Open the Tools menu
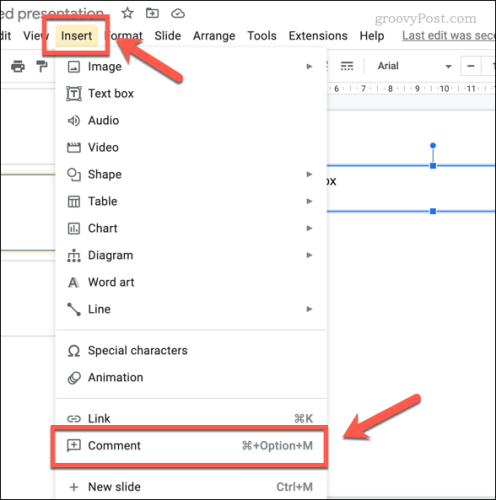The image size is (496, 500). point(262,35)
